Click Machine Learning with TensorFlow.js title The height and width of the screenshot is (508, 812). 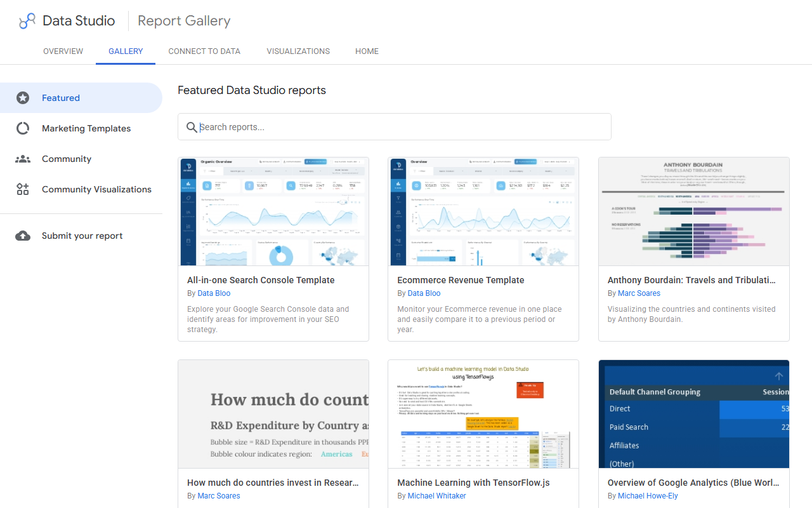473,483
